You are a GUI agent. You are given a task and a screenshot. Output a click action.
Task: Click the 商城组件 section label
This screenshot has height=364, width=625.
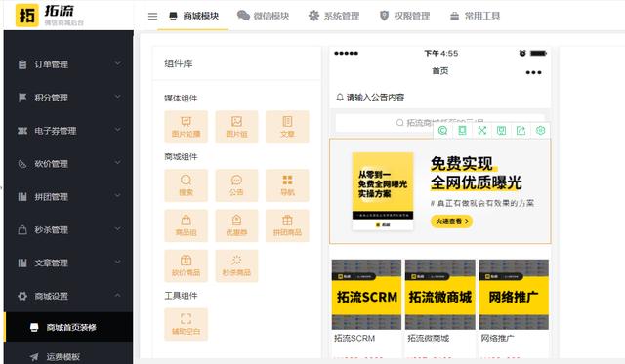click(181, 156)
